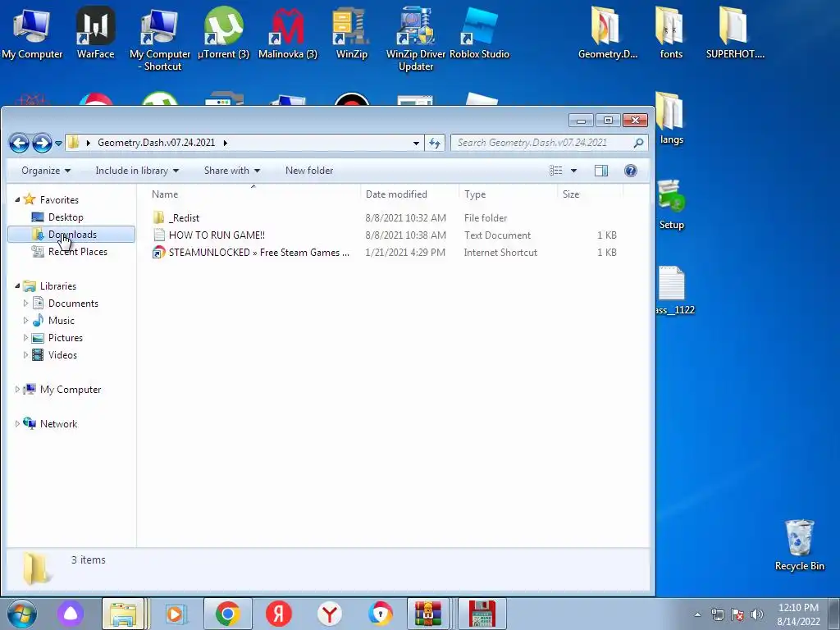
Task: Open the more view options dropdown arrow
Action: point(573,171)
